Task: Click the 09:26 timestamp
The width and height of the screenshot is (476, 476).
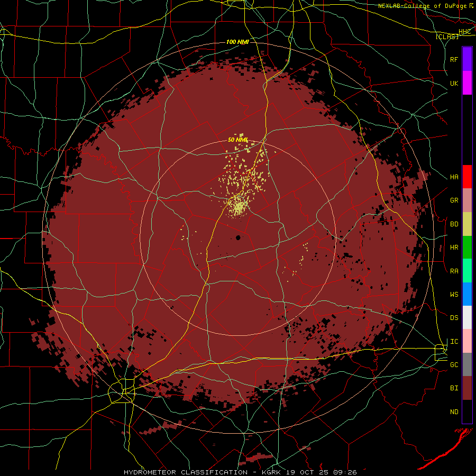Action: pyautogui.click(x=344, y=472)
